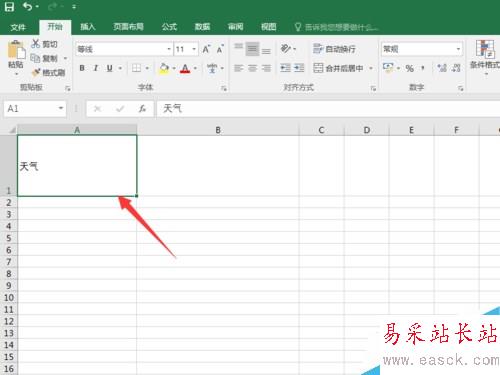Viewport: 500px width, 375px height.
Task: Open the 文件 (File) tab
Action: pyautogui.click(x=18, y=27)
